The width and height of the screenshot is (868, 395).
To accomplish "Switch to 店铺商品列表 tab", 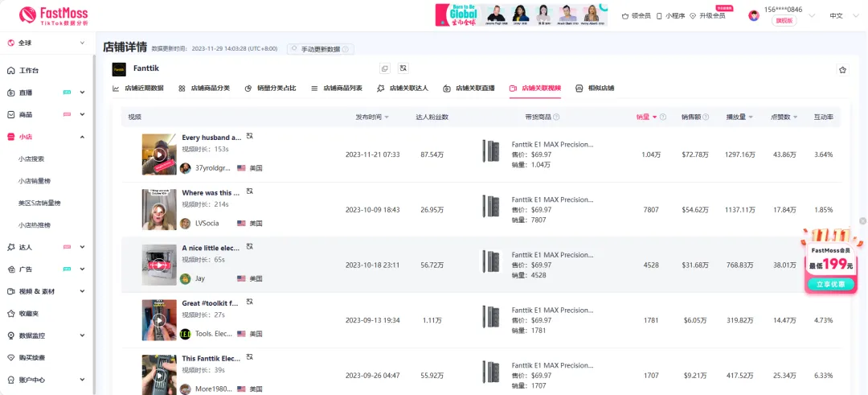I will coord(337,88).
